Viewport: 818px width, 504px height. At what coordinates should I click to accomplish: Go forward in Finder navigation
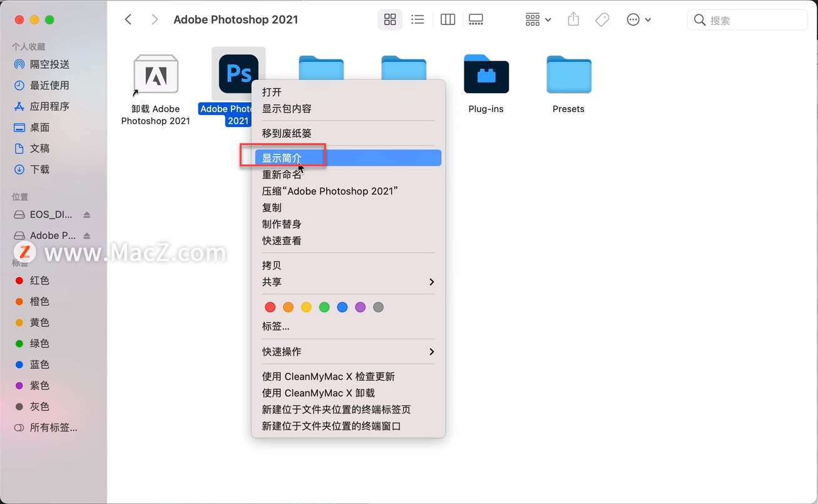click(x=155, y=19)
